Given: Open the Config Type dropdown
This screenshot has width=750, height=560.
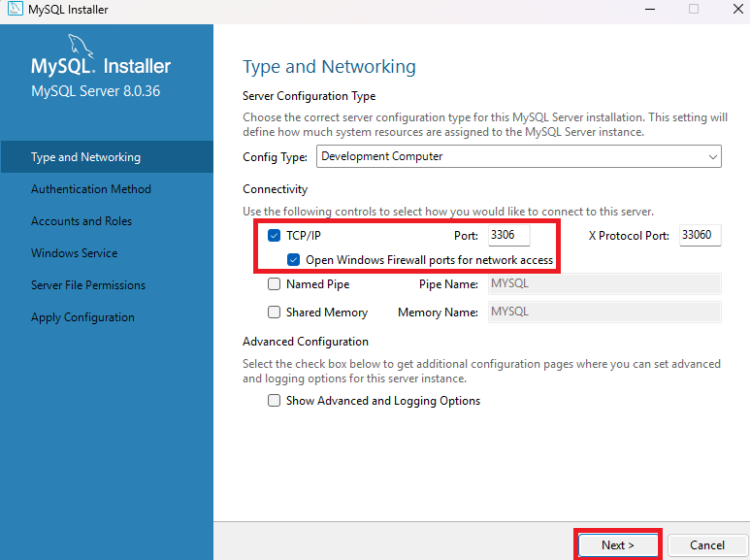Looking at the screenshot, I should click(x=518, y=156).
